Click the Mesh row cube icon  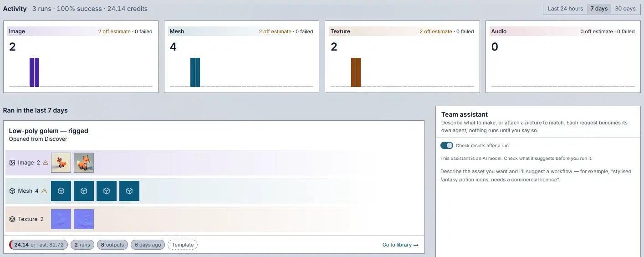(x=12, y=191)
